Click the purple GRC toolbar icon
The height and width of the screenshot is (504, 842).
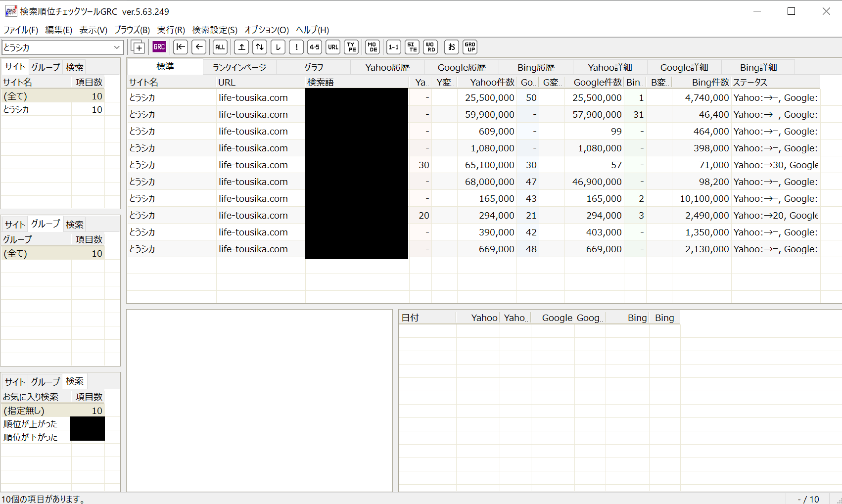tap(159, 47)
